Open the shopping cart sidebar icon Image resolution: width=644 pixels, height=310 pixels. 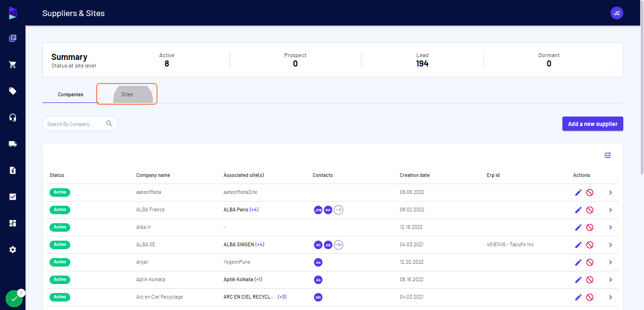(13, 65)
